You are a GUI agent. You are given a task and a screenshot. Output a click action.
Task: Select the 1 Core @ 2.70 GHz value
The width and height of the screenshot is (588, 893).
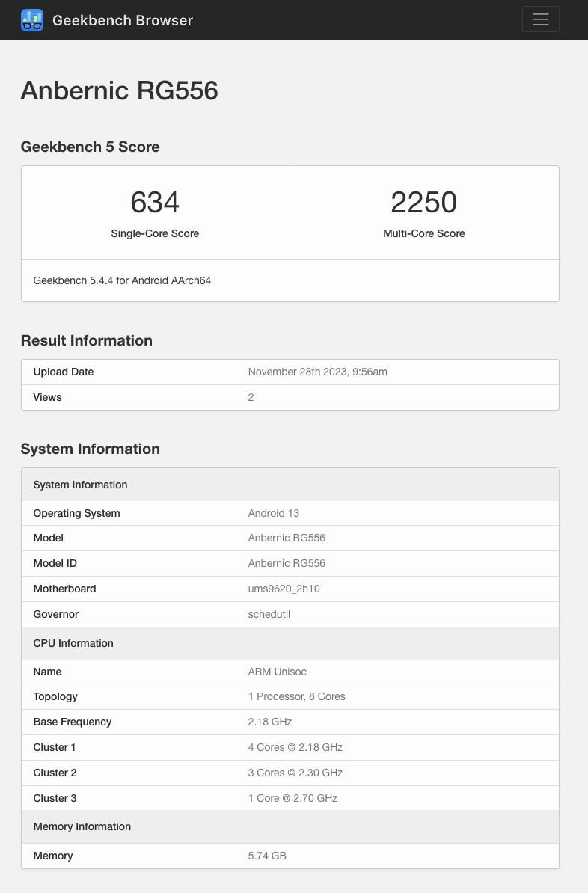(293, 799)
